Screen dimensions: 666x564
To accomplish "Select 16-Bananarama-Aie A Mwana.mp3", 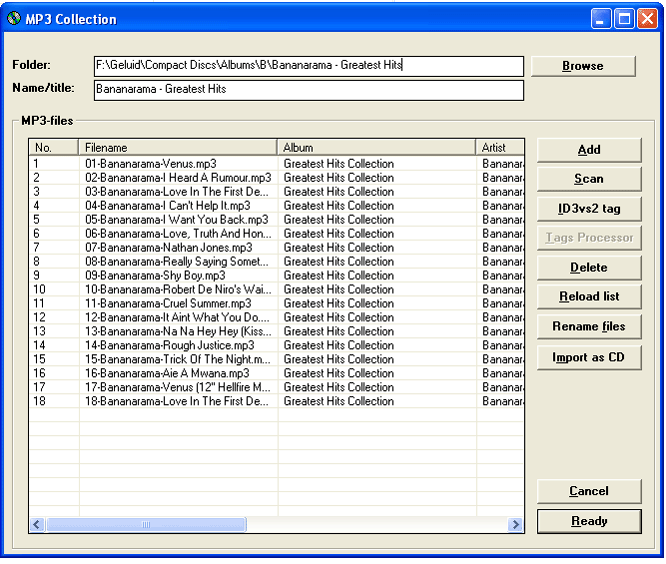I will tap(167, 373).
